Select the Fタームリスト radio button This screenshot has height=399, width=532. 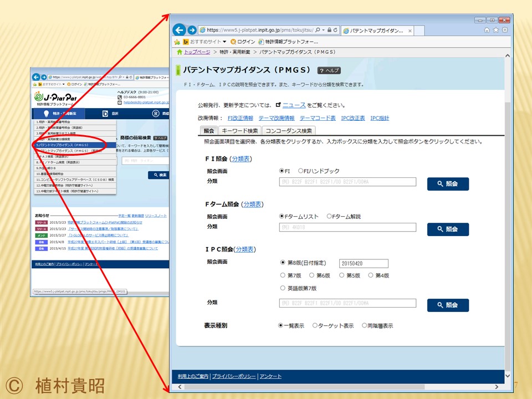[x=282, y=216]
